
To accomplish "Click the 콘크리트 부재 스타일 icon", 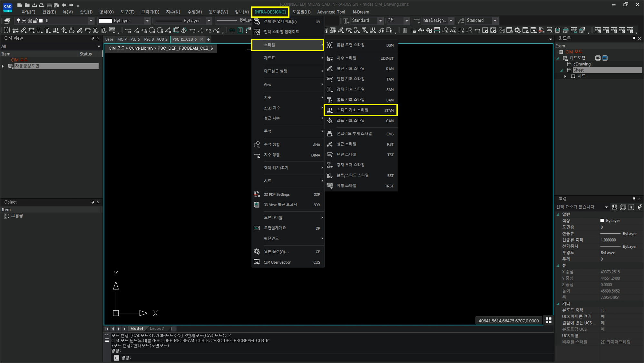I will [x=330, y=134].
